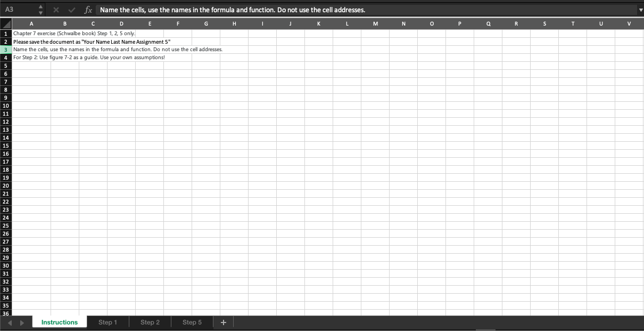Select the row 4 header
The height and width of the screenshot is (331, 644).
(5, 57)
